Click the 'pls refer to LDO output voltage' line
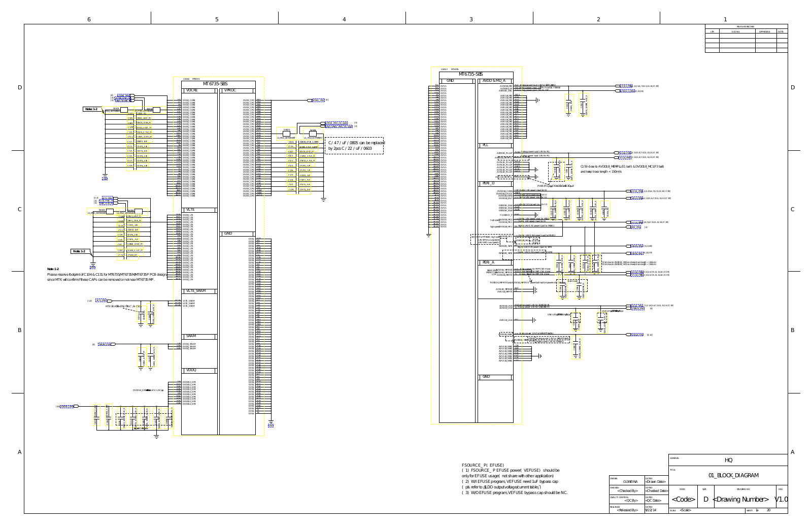 point(501,487)
